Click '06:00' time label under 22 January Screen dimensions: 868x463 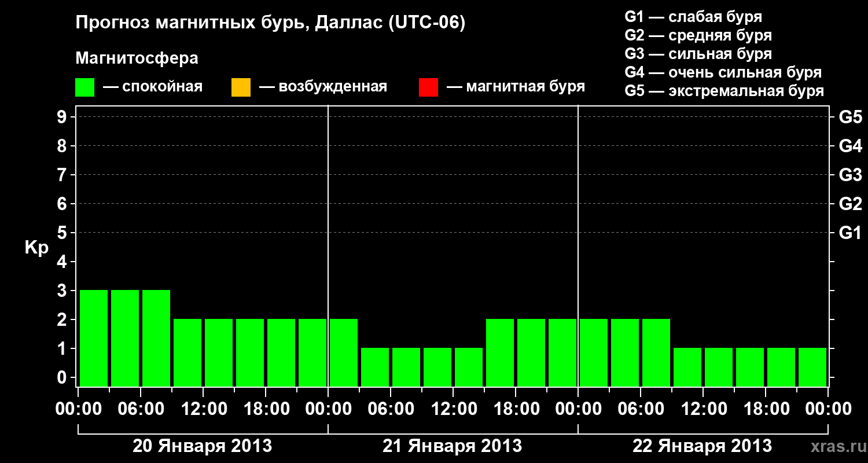click(x=641, y=409)
